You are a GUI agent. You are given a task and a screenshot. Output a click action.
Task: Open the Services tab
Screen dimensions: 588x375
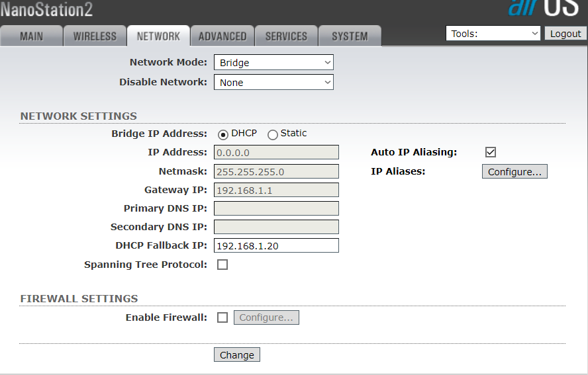286,36
